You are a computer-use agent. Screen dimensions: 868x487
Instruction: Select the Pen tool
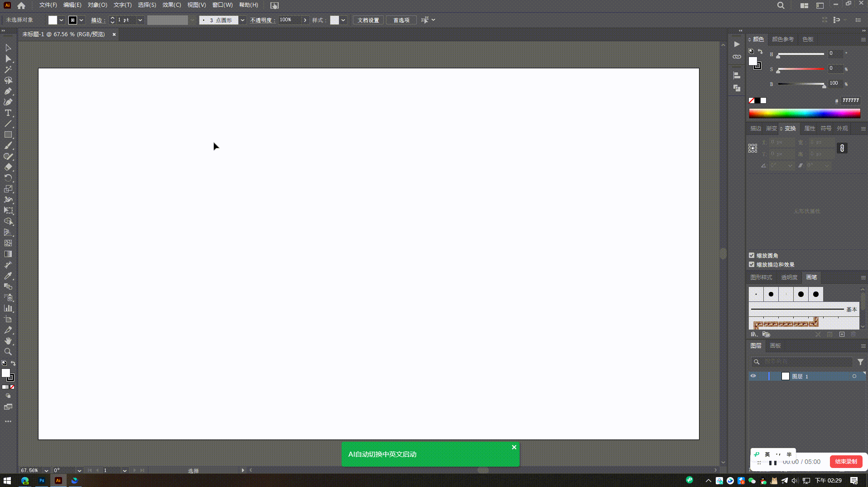pyautogui.click(x=8, y=91)
